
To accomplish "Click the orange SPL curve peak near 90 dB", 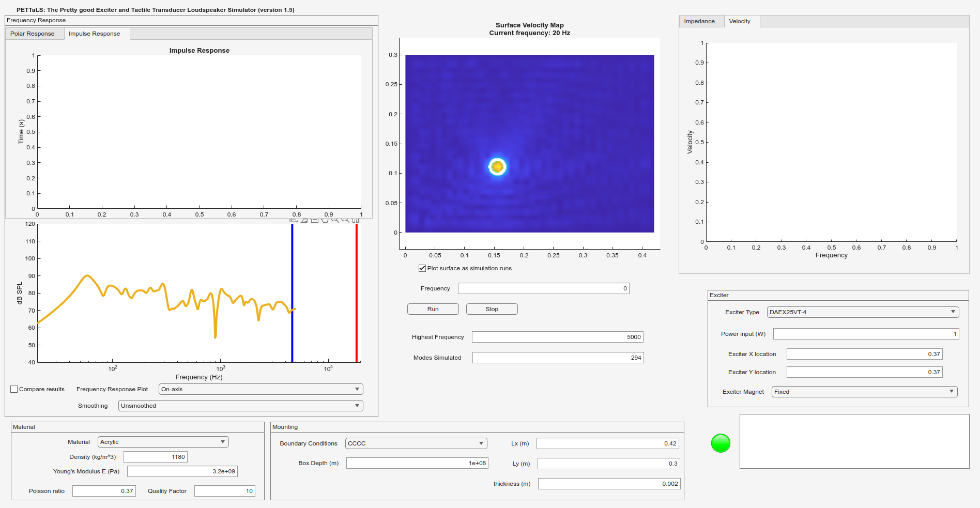I will 87,276.
